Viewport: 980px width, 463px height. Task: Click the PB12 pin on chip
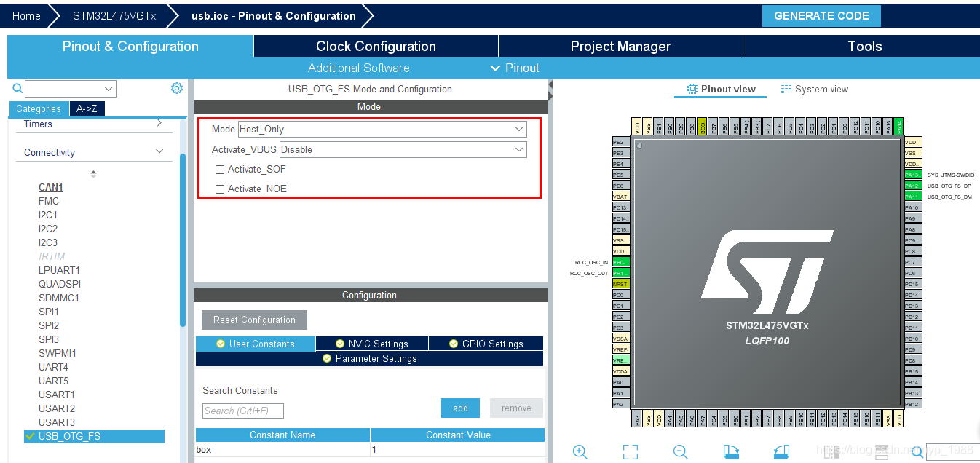pos(913,404)
